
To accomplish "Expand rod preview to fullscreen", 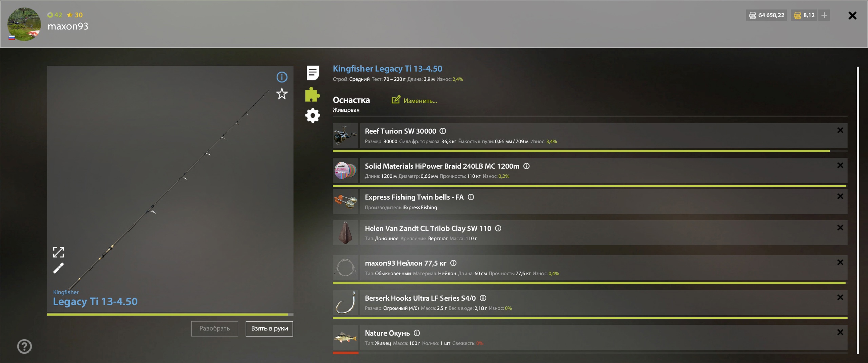I will [58, 252].
